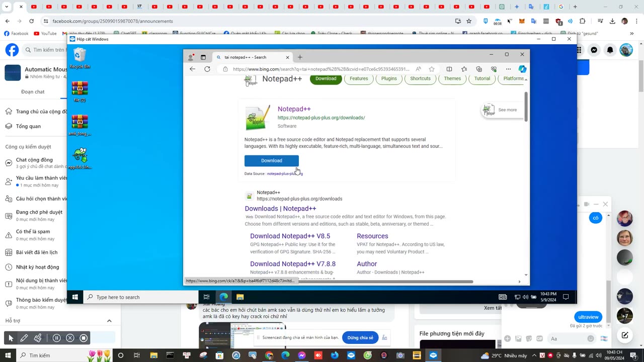
Task: Open Edge tab actions menu icon
Action: 203,57
